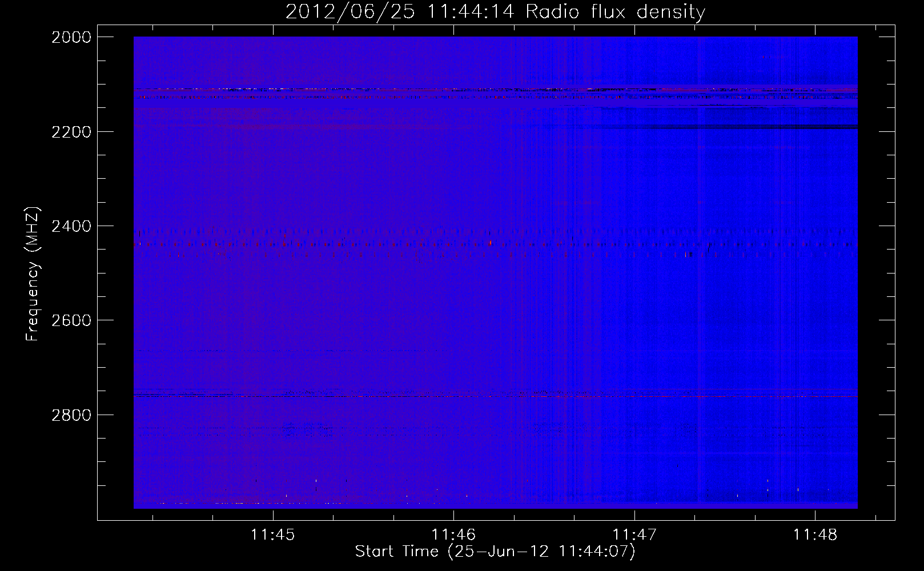
Task: Select the 2800 frequency axis label
Action: [x=71, y=415]
